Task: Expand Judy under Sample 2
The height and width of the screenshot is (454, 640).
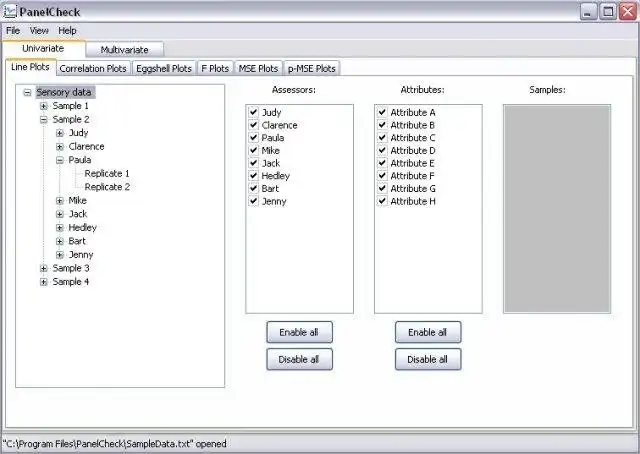Action: (x=60, y=133)
